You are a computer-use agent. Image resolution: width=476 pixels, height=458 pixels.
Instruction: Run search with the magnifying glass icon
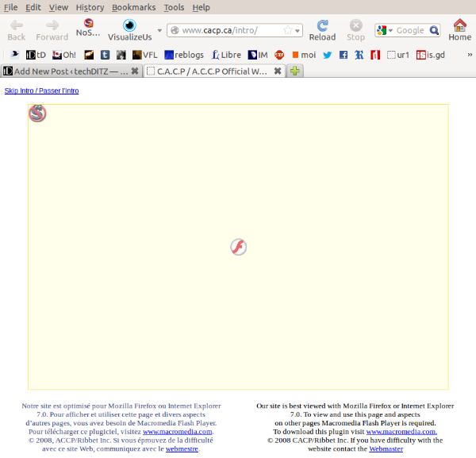click(434, 30)
